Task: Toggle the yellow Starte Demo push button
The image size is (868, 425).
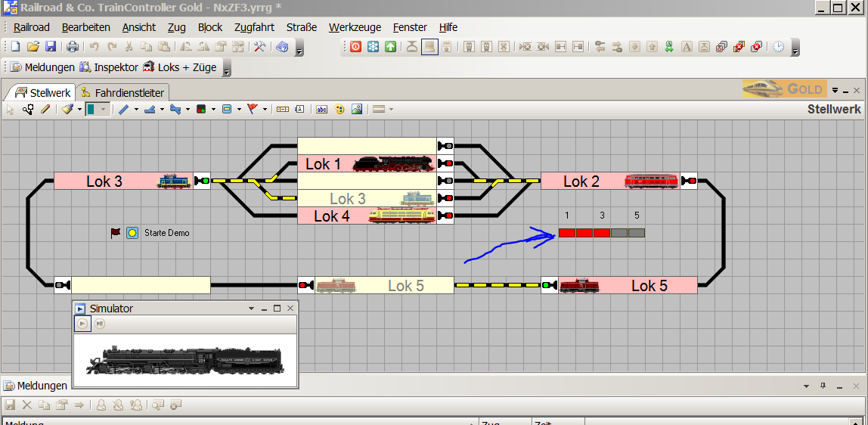Action: pyautogui.click(x=132, y=233)
